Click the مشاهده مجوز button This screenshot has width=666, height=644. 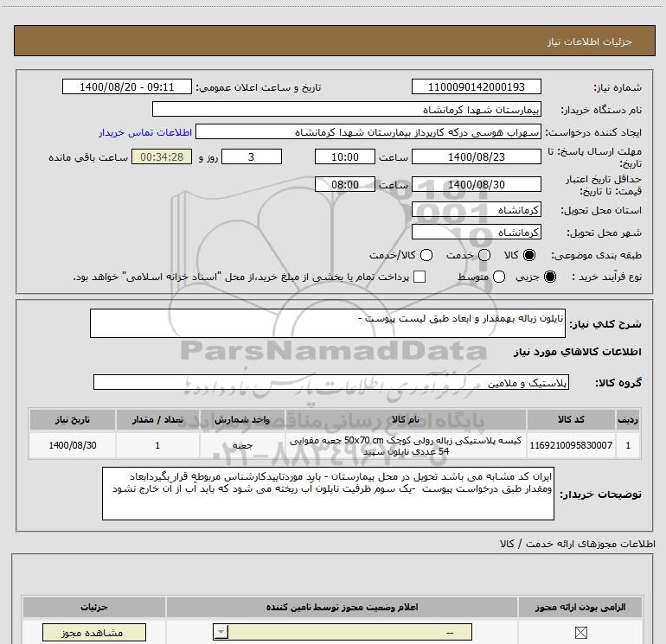coord(94,633)
